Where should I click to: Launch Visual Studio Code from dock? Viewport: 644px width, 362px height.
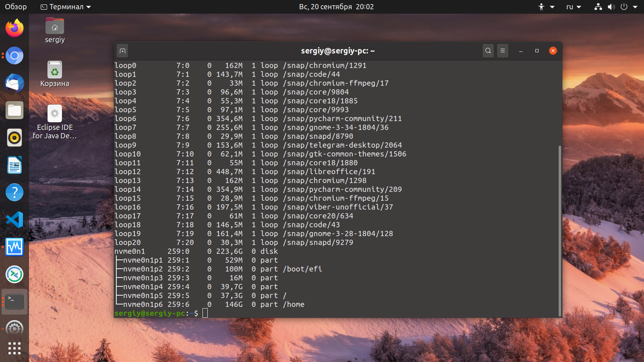tap(14, 220)
